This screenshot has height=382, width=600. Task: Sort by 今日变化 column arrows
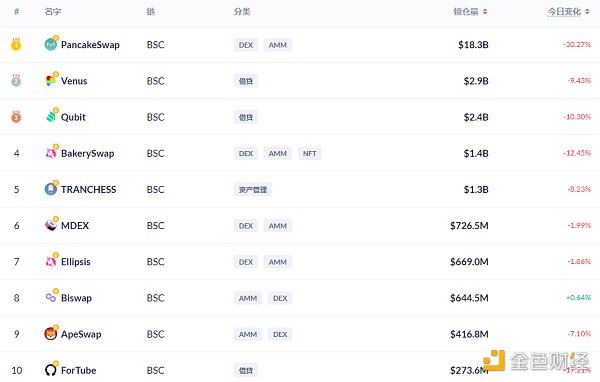(x=587, y=12)
